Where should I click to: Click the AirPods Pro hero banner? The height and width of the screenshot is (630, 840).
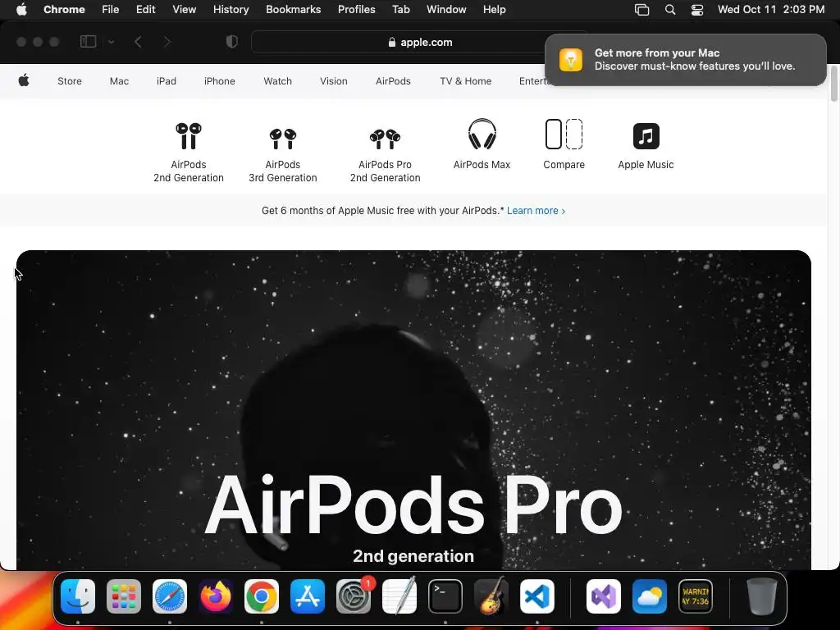click(x=413, y=410)
